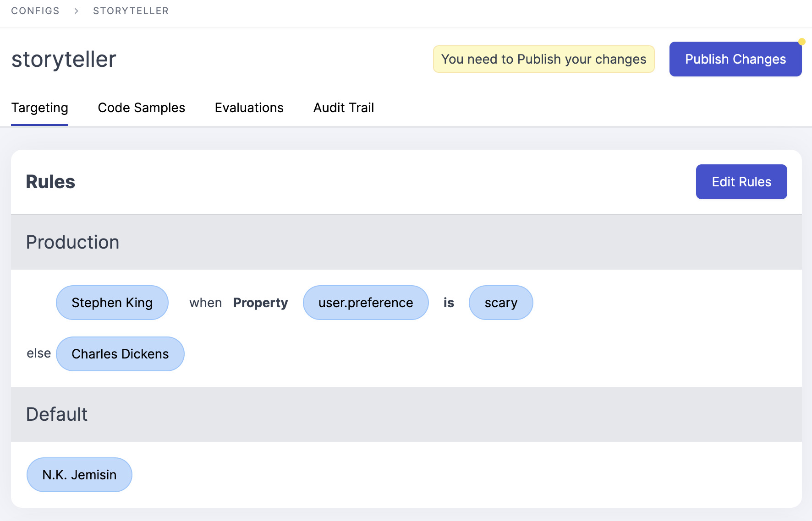
Task: Click the user.preference property pill
Action: click(x=365, y=303)
